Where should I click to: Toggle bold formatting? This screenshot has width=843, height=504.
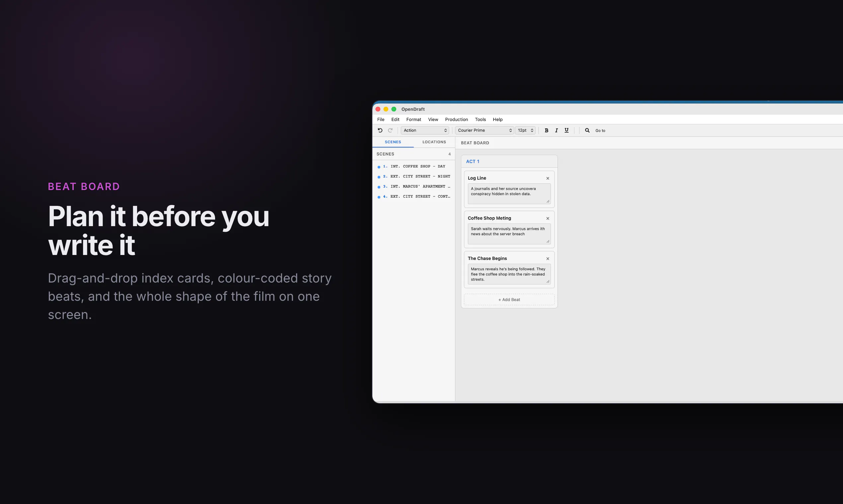(546, 130)
